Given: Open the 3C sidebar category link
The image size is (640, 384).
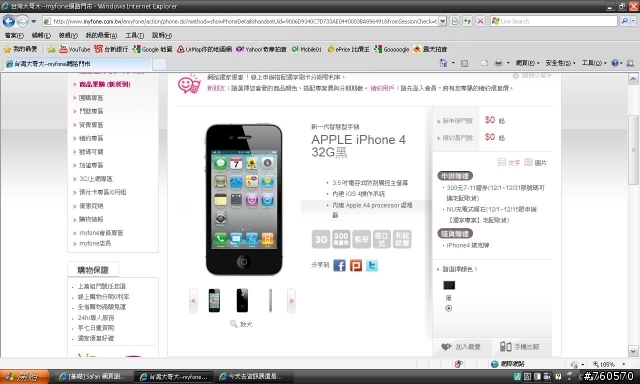Looking at the screenshot, I should pyautogui.click(x=96, y=179).
